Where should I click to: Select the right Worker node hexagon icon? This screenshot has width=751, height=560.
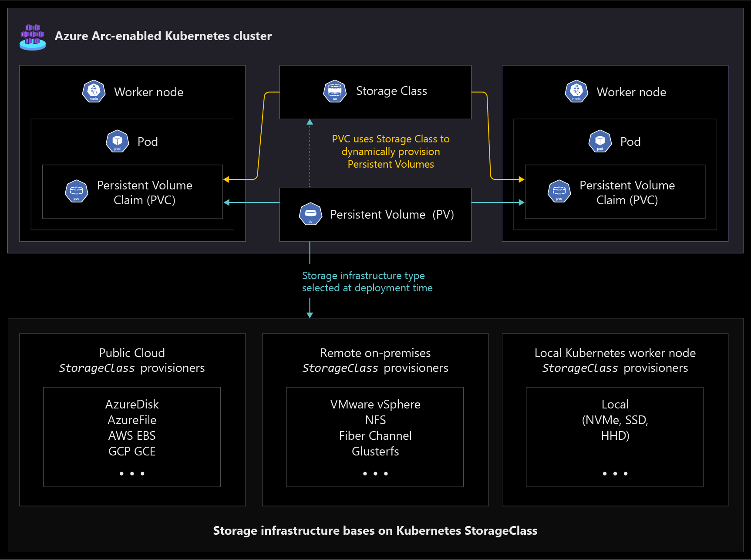click(x=576, y=91)
